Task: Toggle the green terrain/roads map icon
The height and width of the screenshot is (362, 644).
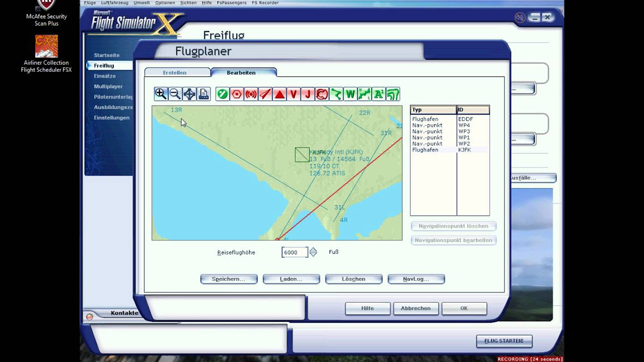Action: tap(393, 94)
